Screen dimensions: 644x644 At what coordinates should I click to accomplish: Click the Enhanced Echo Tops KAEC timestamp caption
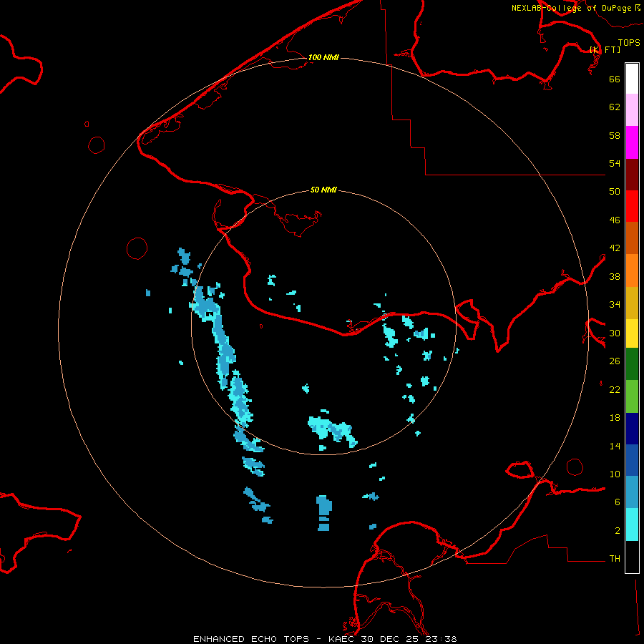pos(325,639)
